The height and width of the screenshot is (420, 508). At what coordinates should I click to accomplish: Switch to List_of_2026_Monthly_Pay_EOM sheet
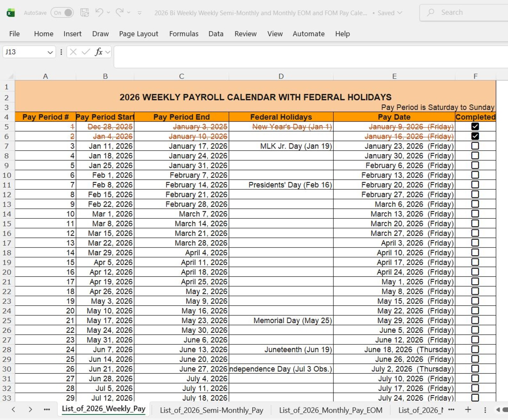pyautogui.click(x=330, y=410)
